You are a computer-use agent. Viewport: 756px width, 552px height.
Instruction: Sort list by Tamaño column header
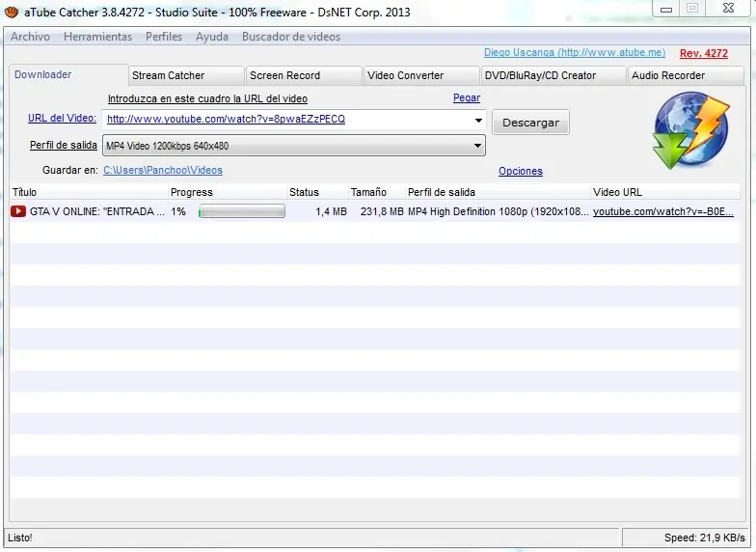376,192
